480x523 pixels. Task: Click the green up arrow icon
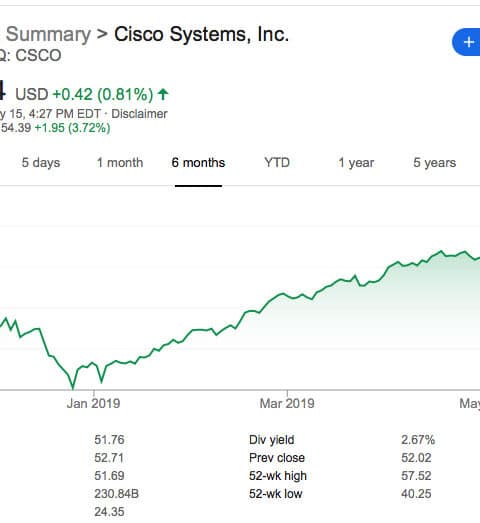(163, 94)
